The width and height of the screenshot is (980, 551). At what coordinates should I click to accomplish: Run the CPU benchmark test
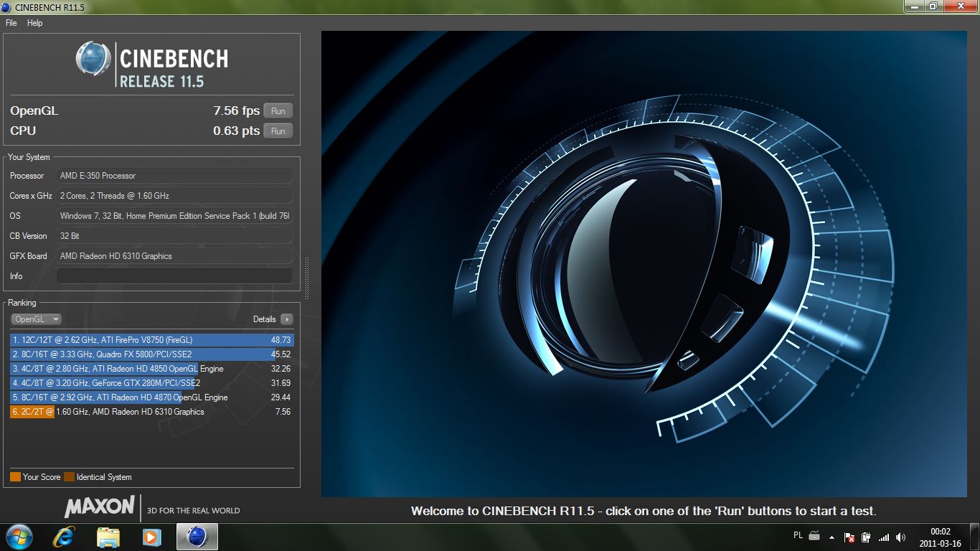(x=278, y=131)
